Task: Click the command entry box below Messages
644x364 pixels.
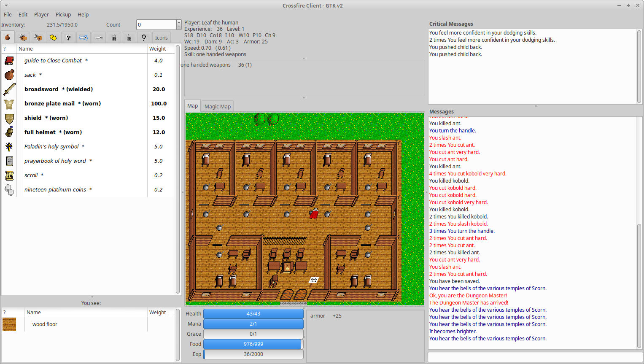Action: tap(534, 357)
